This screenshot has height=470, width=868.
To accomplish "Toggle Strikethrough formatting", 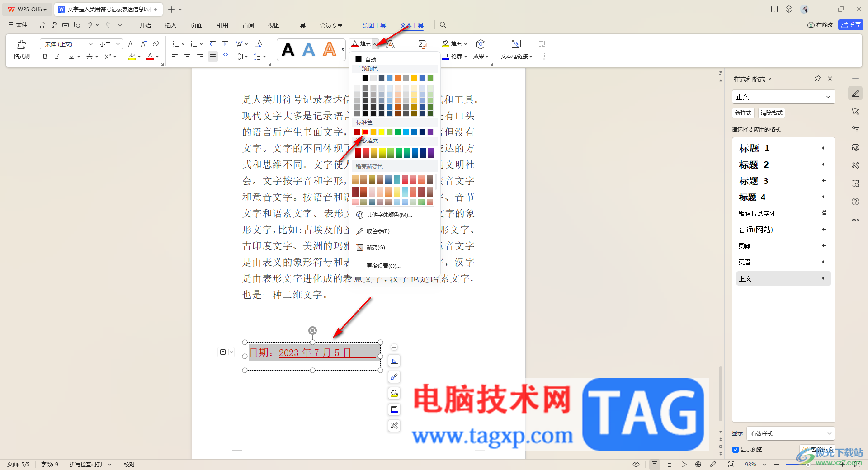I will coord(90,56).
